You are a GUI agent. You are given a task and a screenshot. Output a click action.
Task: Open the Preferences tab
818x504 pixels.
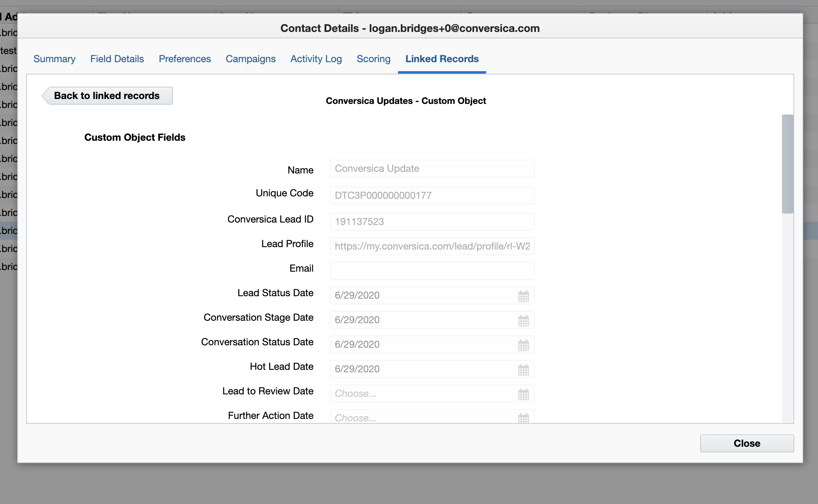185,59
